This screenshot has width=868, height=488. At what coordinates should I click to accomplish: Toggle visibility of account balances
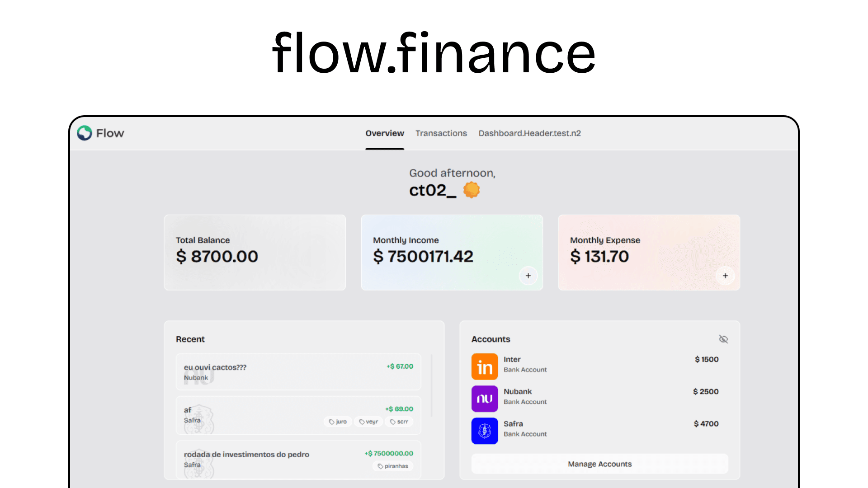[723, 339]
